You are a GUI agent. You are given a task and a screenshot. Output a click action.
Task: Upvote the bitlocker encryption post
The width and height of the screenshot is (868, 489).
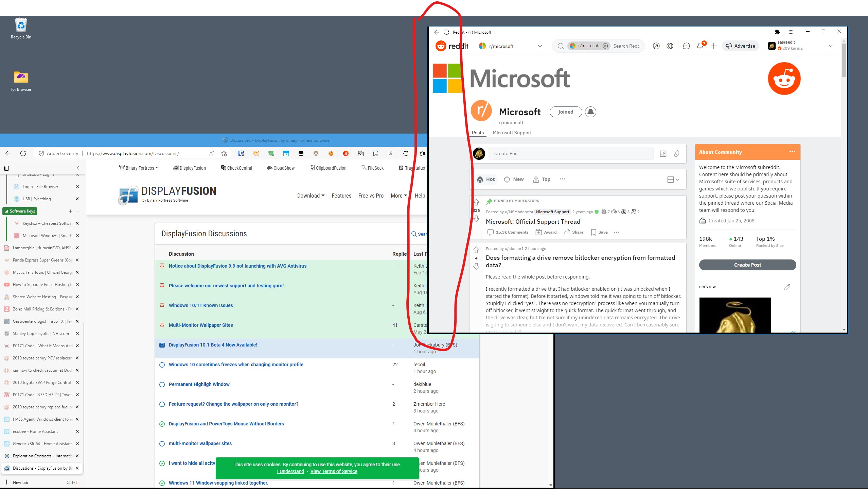point(476,250)
